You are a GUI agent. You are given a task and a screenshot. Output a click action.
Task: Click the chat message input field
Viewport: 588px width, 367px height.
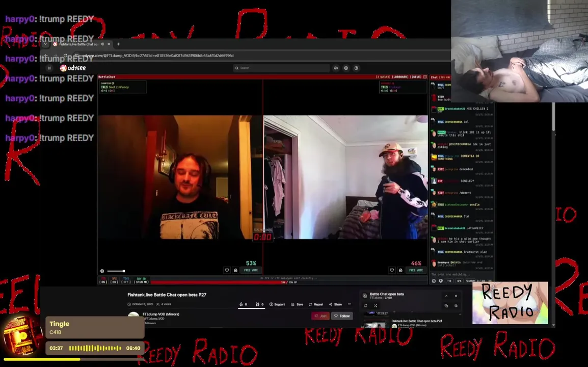(x=461, y=274)
